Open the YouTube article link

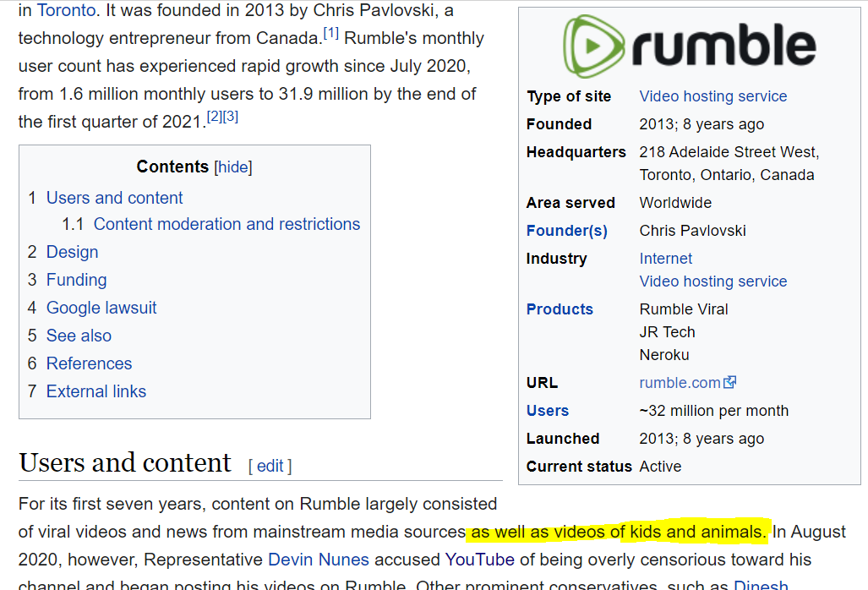coord(480,560)
